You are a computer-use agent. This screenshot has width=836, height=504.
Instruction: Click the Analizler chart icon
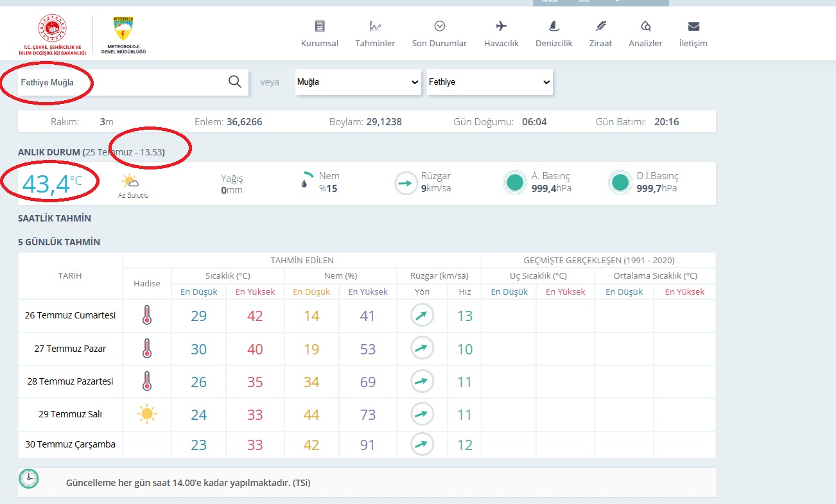tap(645, 26)
